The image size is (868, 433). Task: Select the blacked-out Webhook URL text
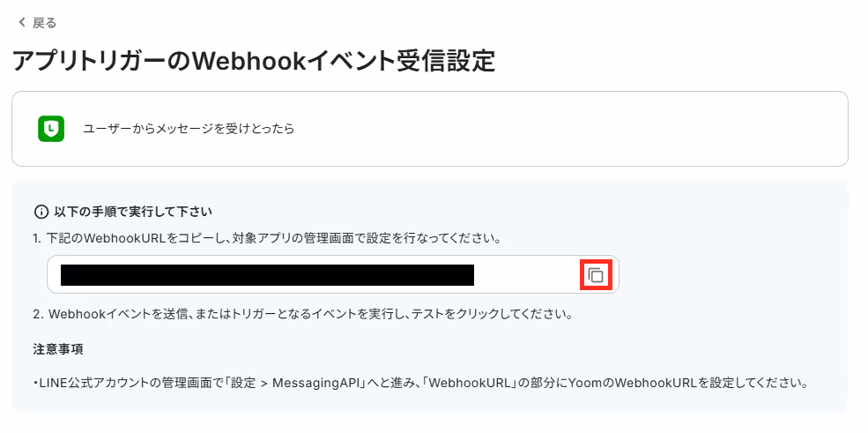point(267,274)
